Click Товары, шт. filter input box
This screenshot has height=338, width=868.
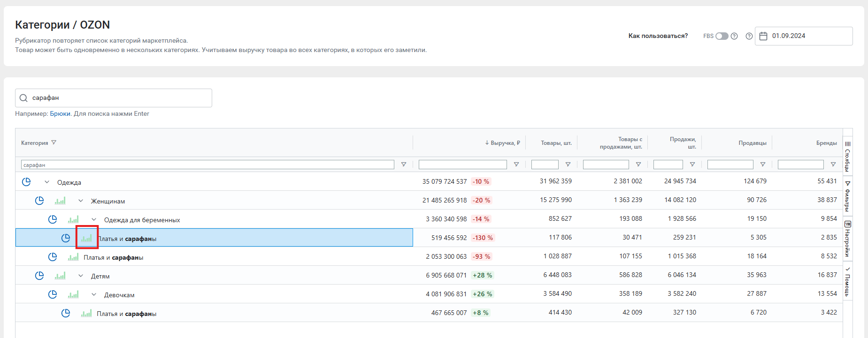tap(545, 165)
